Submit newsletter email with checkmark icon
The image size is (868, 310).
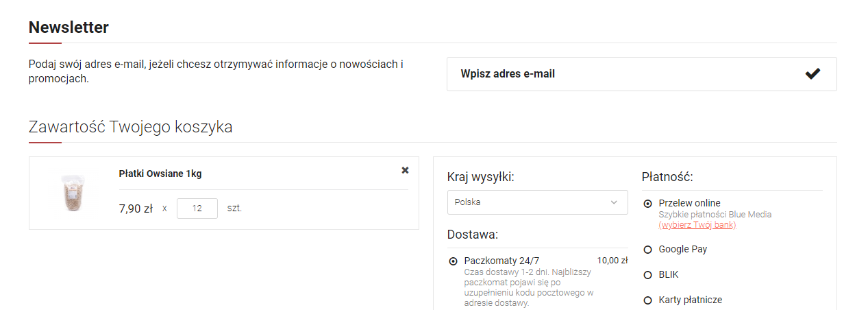813,74
